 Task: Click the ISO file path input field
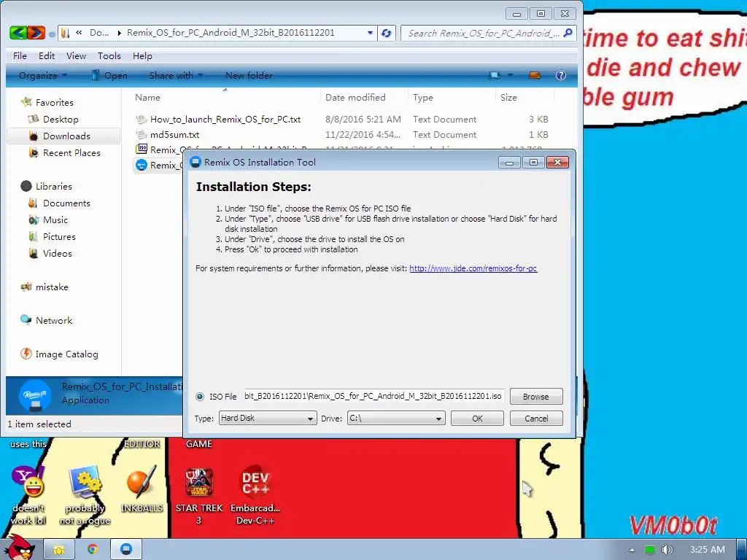coord(373,396)
